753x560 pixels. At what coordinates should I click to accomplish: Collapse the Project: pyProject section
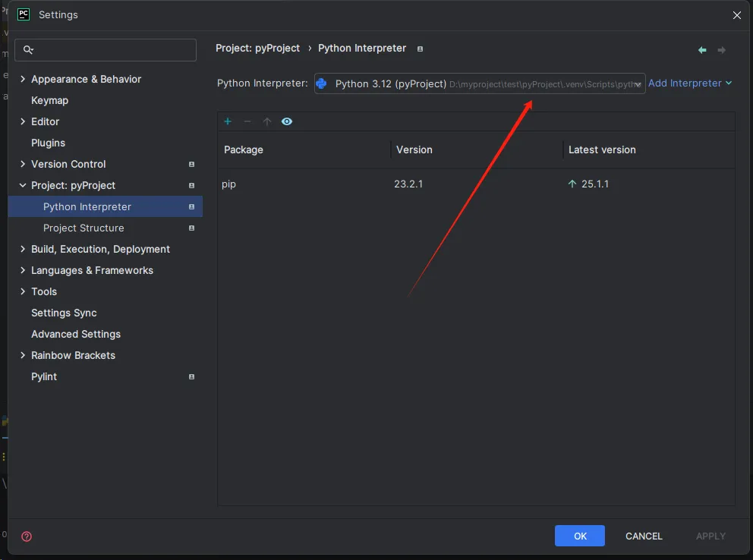(x=23, y=185)
